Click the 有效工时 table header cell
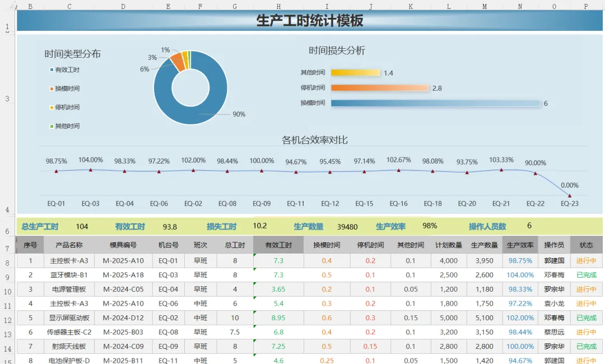Image resolution: width=605 pixels, height=364 pixels. 278,245
